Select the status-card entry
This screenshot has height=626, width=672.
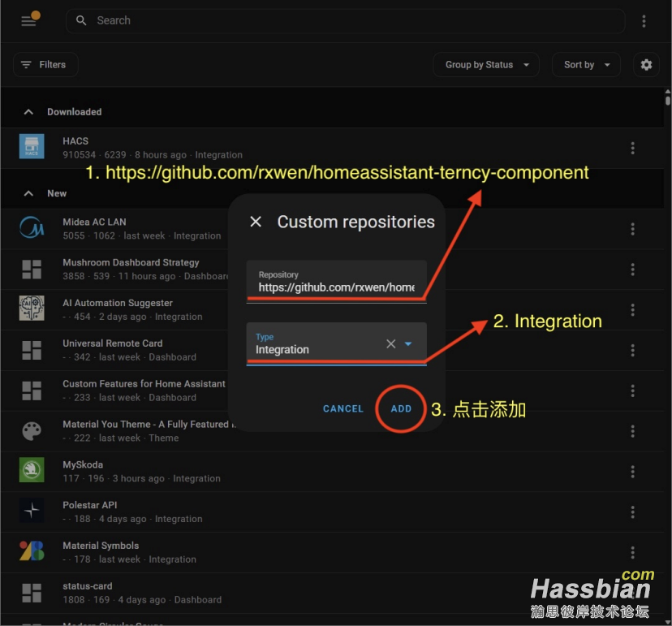click(x=88, y=586)
